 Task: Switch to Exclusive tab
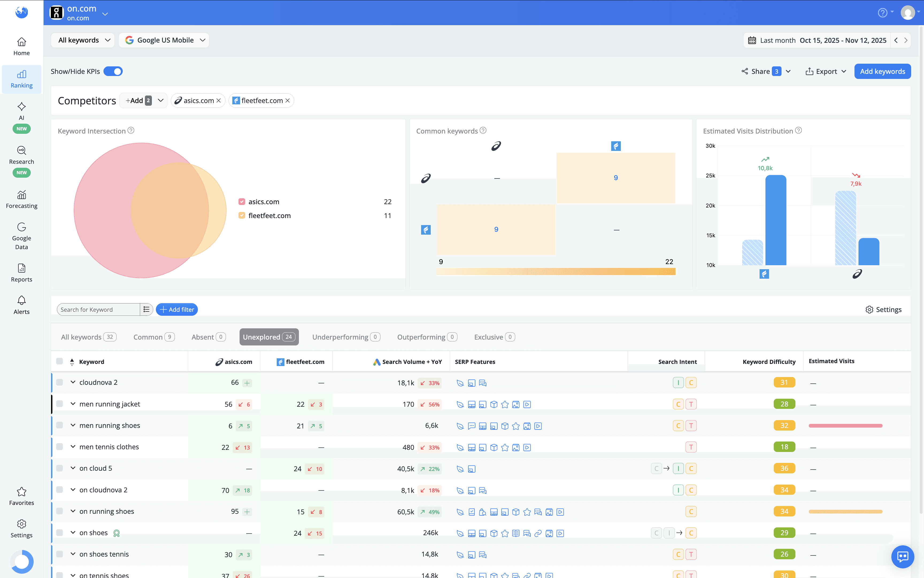tap(494, 337)
